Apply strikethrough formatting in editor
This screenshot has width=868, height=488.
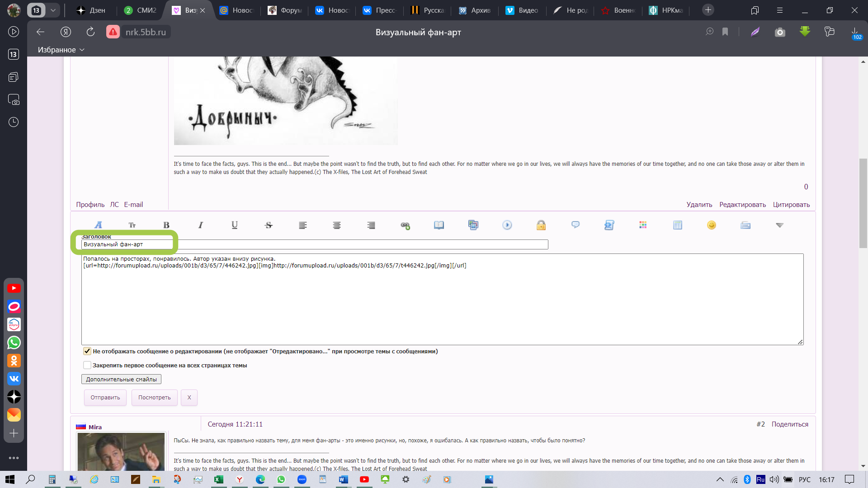coord(269,225)
